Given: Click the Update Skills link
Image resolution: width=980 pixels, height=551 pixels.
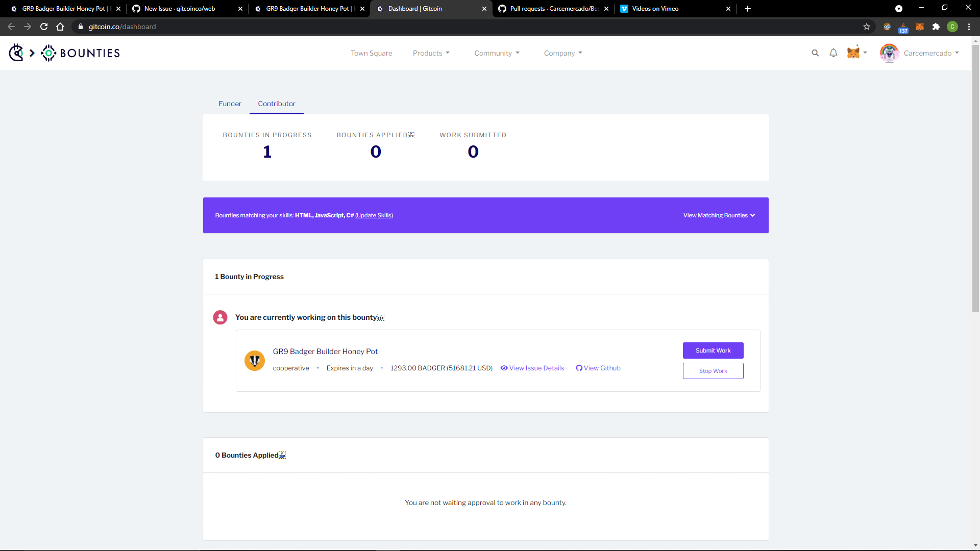Looking at the screenshot, I should 374,215.
